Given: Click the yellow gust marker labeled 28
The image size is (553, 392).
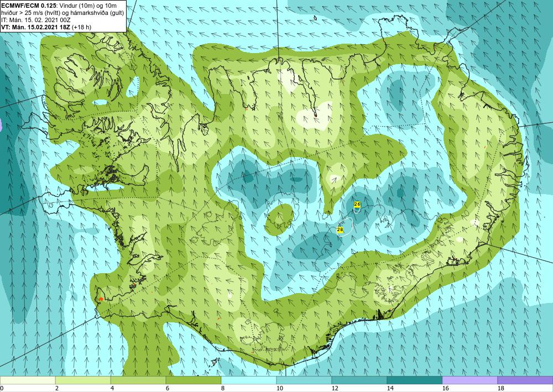Looking at the screenshot, I should pos(340,229).
